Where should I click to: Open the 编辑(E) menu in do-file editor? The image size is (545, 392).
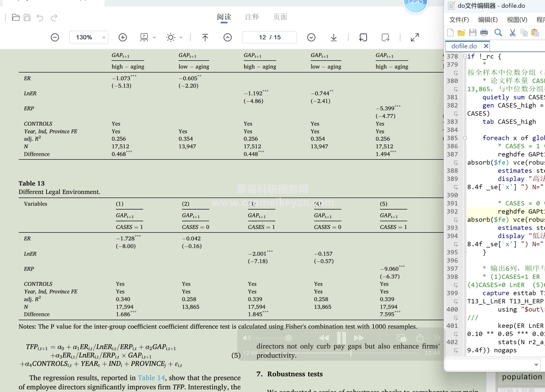click(x=488, y=20)
